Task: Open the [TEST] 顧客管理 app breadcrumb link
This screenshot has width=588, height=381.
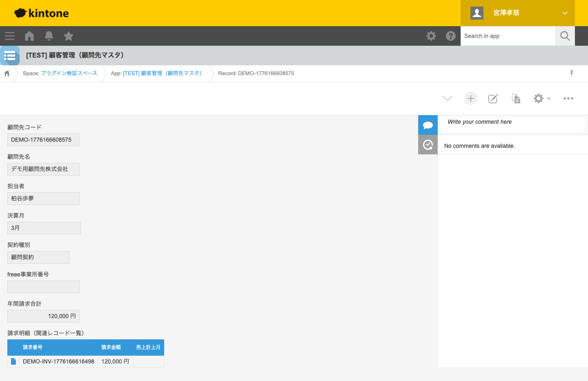Action: click(x=162, y=74)
